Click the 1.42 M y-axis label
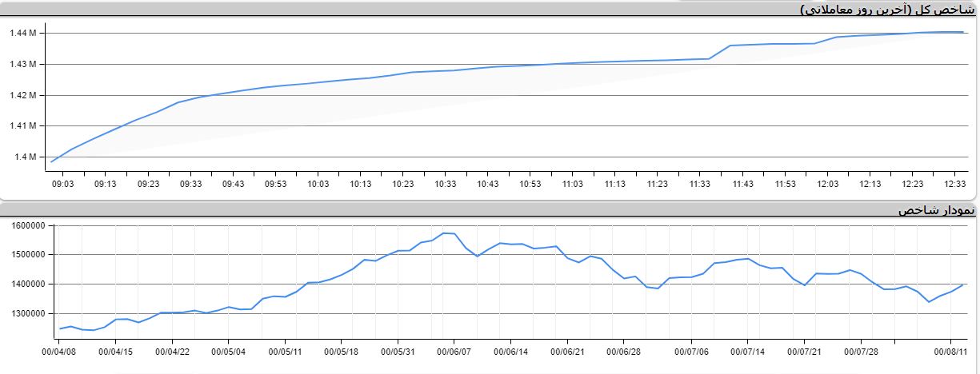Viewport: 980px width, 374px height. tap(23, 95)
